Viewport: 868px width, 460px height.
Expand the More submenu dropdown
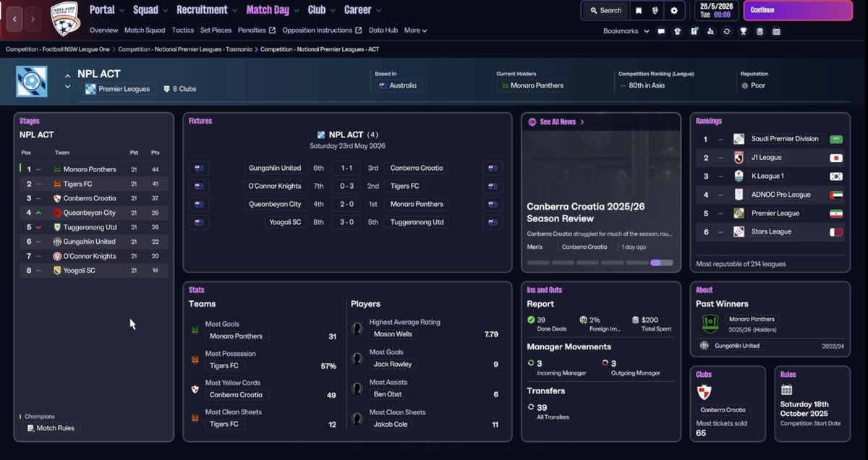click(x=415, y=30)
